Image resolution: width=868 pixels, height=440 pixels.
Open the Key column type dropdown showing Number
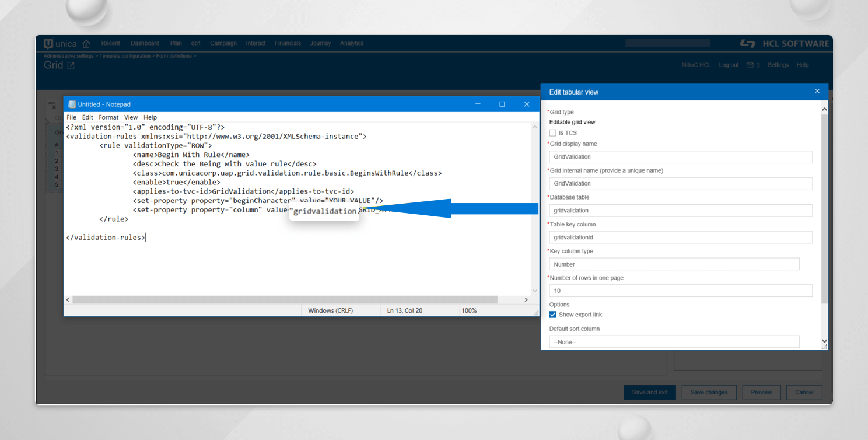tap(674, 264)
